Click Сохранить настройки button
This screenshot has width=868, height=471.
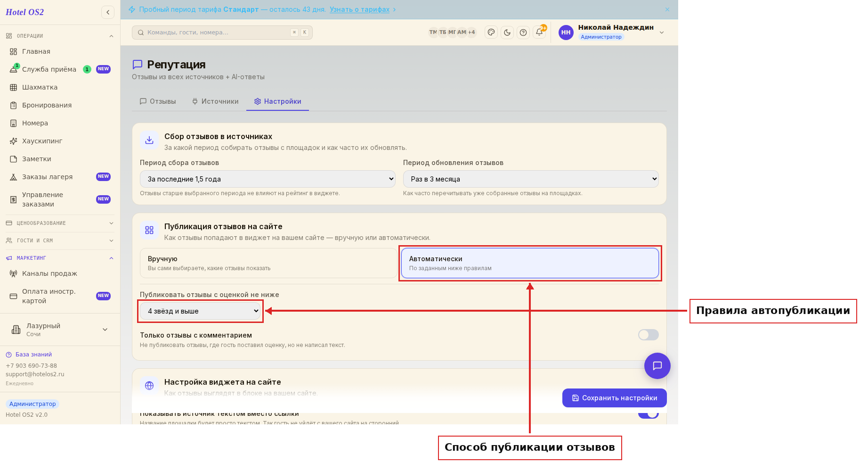pos(614,398)
